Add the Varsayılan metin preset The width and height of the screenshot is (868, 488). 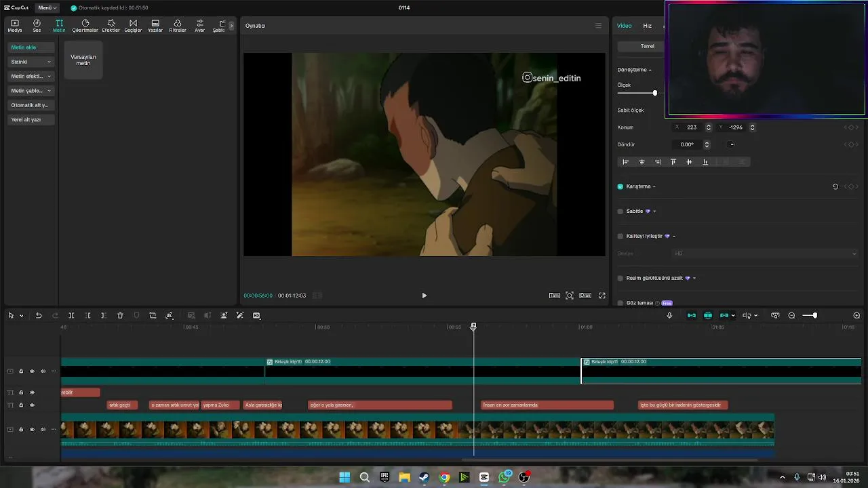[x=83, y=60]
